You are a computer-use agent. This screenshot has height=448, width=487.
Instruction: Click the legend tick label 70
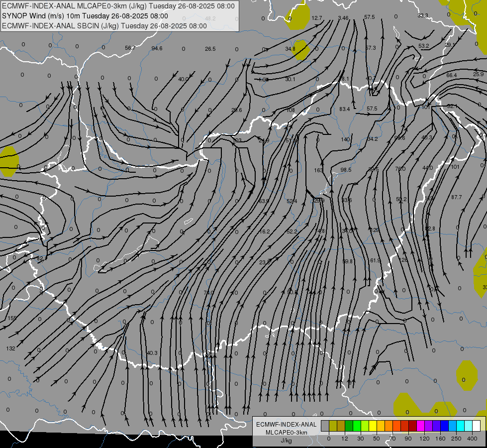[392, 439]
